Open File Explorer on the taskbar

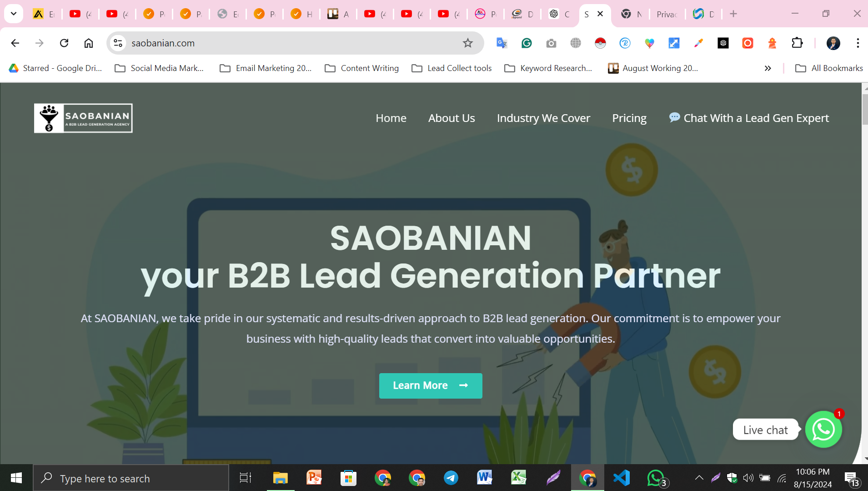coord(280,478)
